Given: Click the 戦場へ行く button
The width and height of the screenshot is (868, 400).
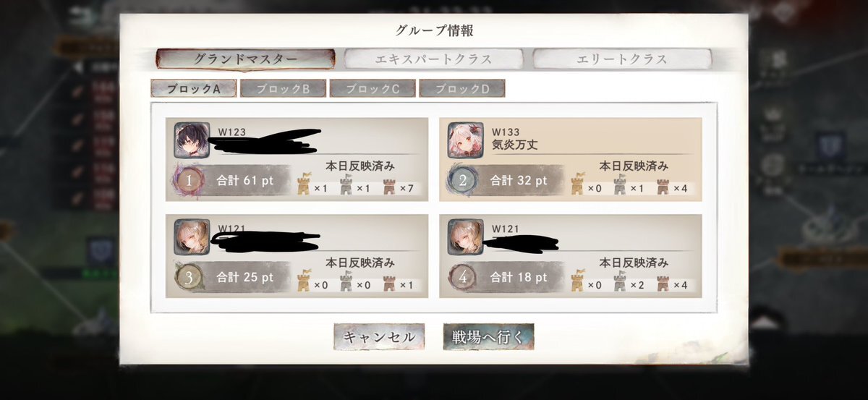Looking at the screenshot, I should pos(488,337).
